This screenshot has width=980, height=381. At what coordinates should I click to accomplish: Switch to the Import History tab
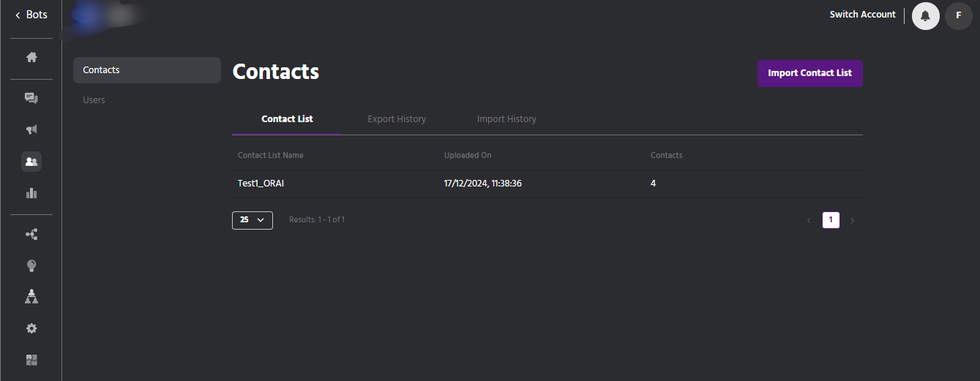coord(506,119)
